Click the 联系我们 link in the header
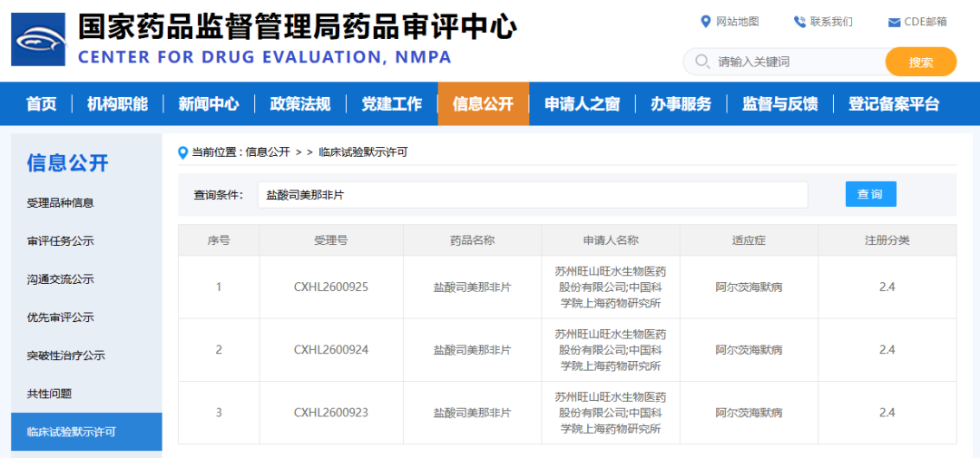This screenshot has width=980, height=458. click(831, 22)
